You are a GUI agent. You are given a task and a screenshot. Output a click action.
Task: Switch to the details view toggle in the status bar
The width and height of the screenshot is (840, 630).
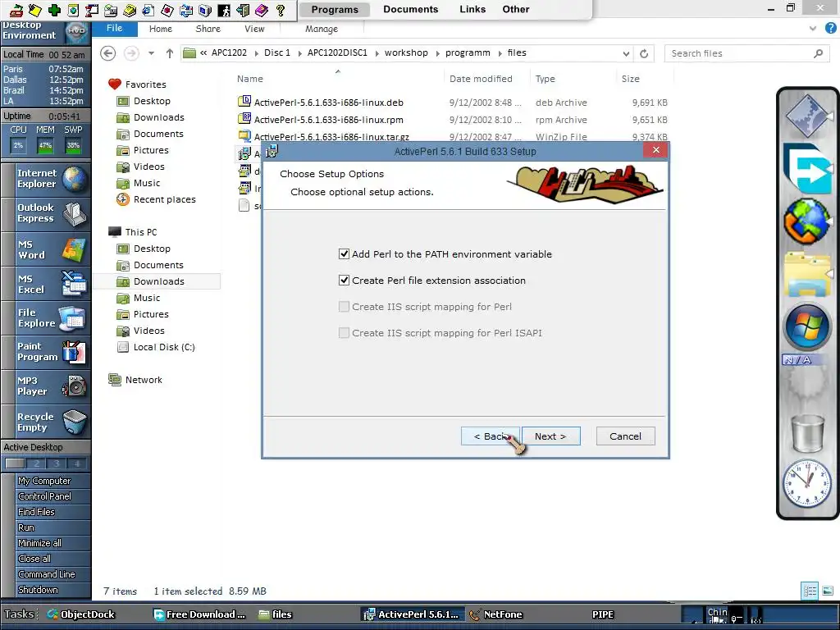810,591
